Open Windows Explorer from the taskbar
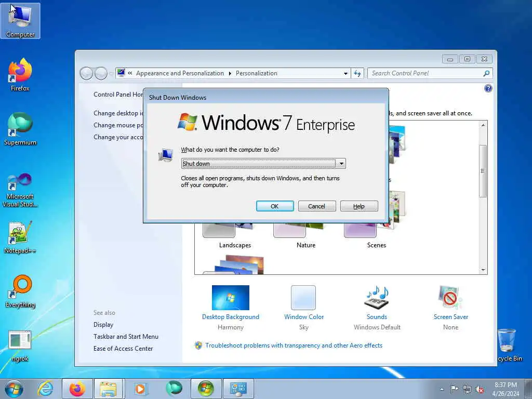This screenshot has width=532, height=399. tap(109, 389)
